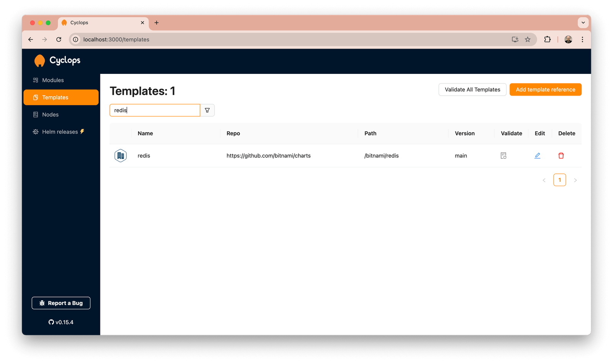Click the next page chevron in pagination
Screen dimensions: 613x364
pyautogui.click(x=575, y=180)
